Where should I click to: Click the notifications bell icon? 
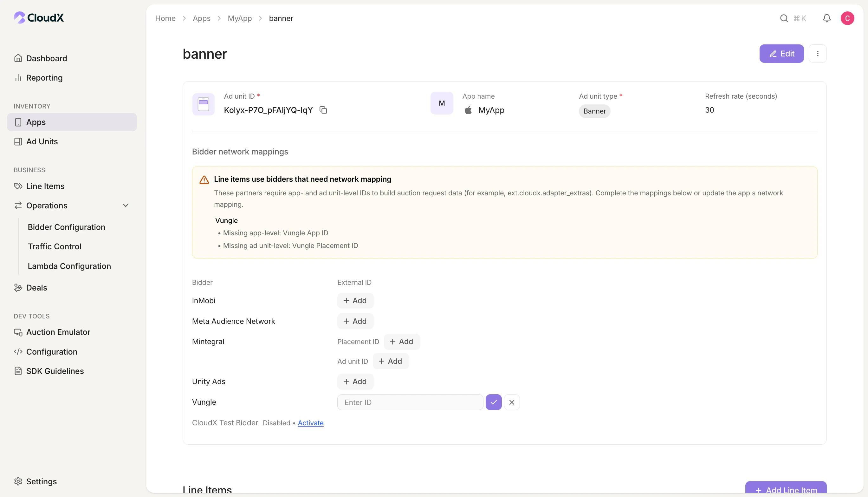pyautogui.click(x=826, y=18)
